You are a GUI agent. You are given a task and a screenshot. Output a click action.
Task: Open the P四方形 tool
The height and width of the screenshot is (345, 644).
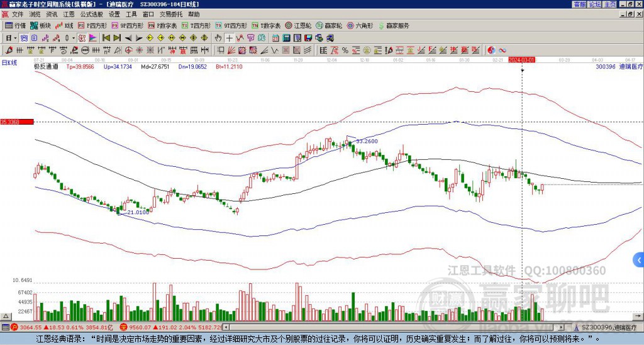point(92,25)
